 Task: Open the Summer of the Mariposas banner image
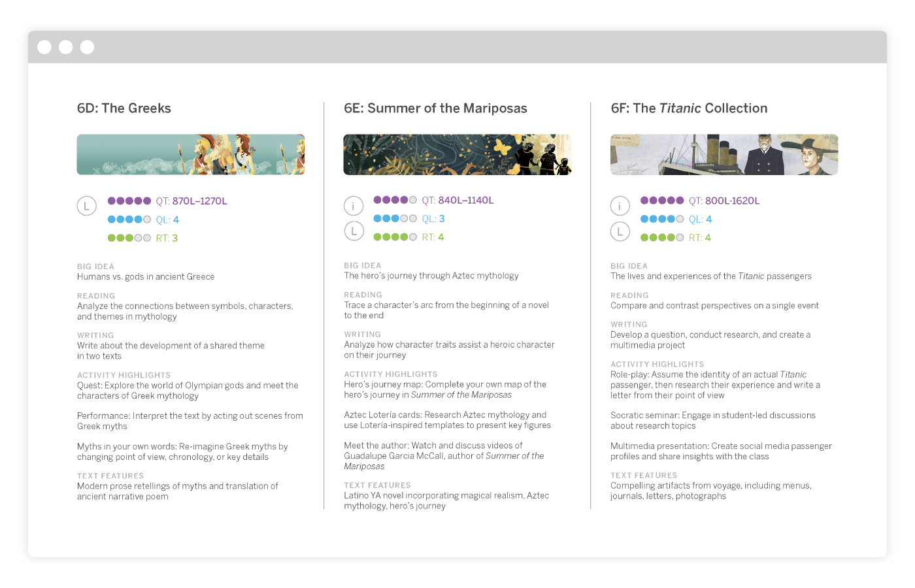[x=457, y=154]
